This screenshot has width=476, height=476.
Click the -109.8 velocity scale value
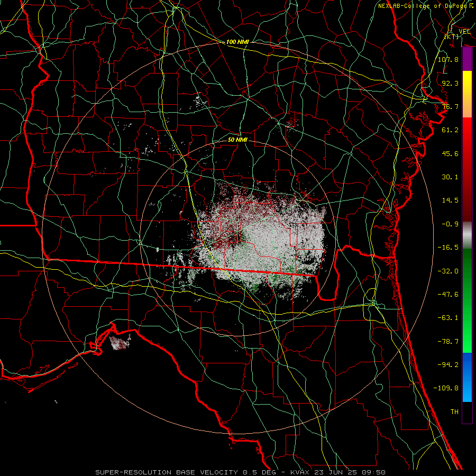coord(446,388)
